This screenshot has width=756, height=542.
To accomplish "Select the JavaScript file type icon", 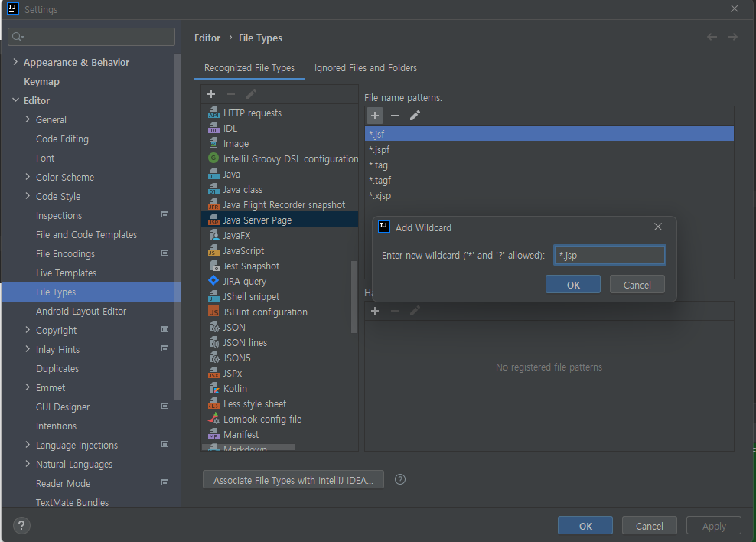I will (x=213, y=251).
